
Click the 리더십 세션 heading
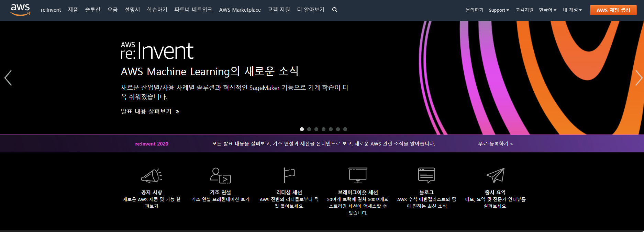coord(289,193)
